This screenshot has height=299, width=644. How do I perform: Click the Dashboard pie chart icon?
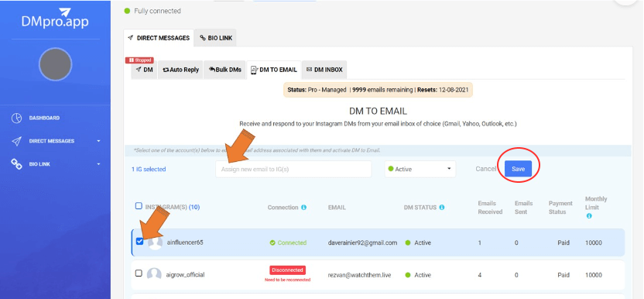(x=16, y=118)
